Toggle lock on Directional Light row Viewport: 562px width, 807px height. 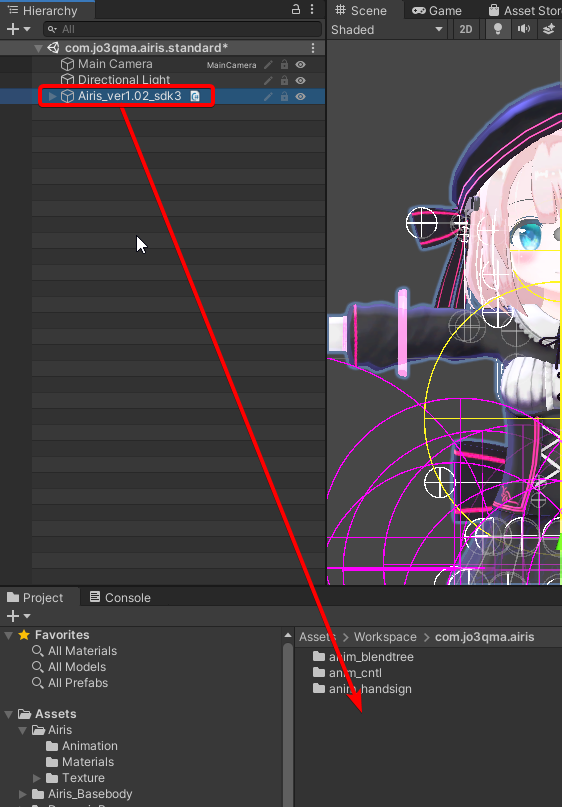coord(284,81)
